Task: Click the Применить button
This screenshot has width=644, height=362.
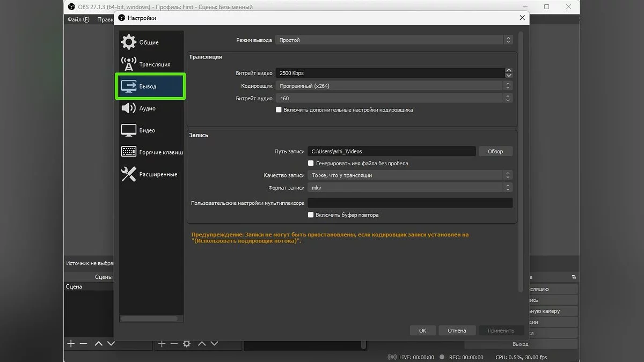Action: [x=501, y=330]
